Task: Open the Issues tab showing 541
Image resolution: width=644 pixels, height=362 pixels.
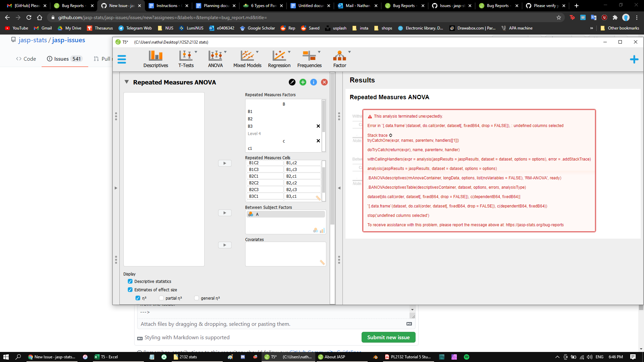Action: 62,59
